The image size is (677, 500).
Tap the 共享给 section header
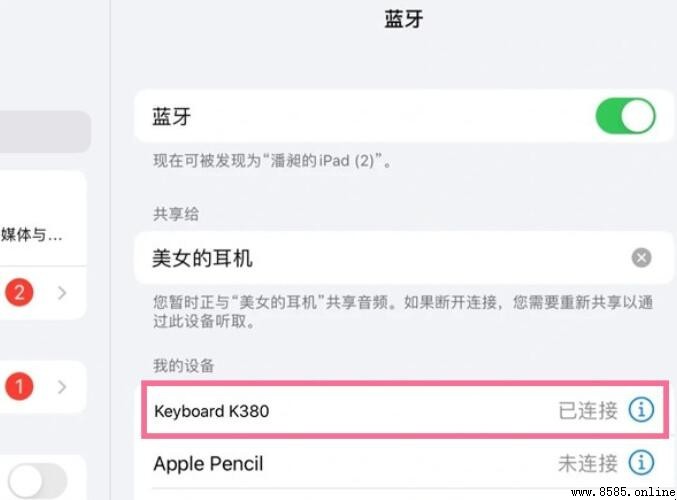click(x=176, y=214)
